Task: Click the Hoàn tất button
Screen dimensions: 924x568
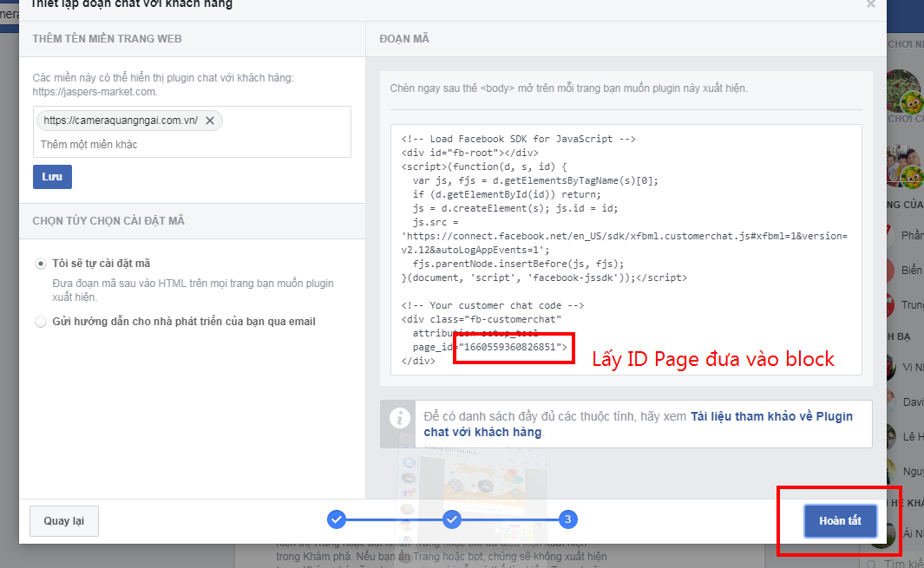Action: [x=840, y=521]
